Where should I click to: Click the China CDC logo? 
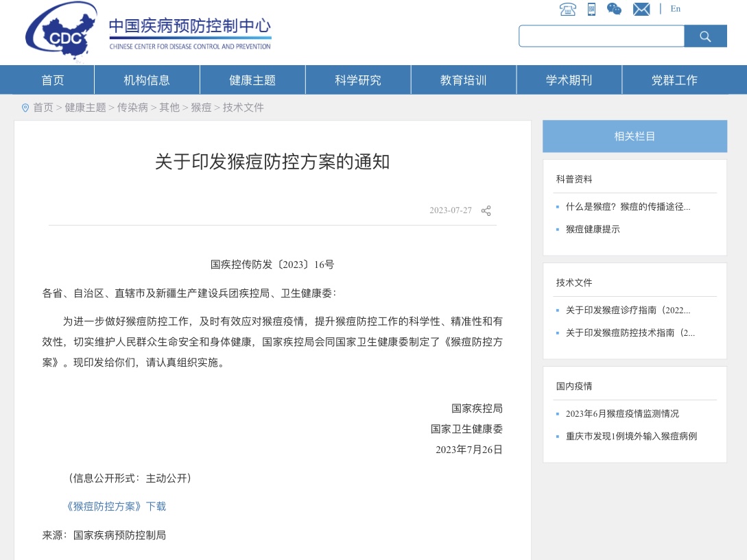click(62, 32)
